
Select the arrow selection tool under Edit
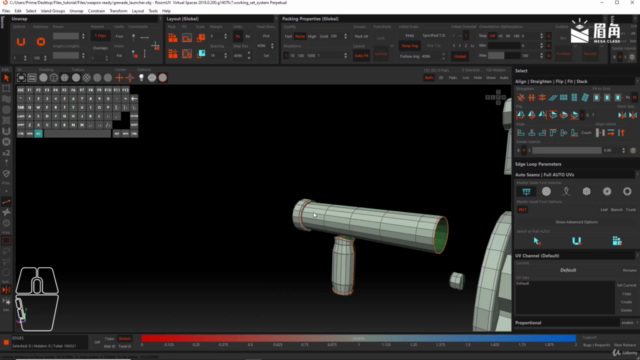[6, 78]
